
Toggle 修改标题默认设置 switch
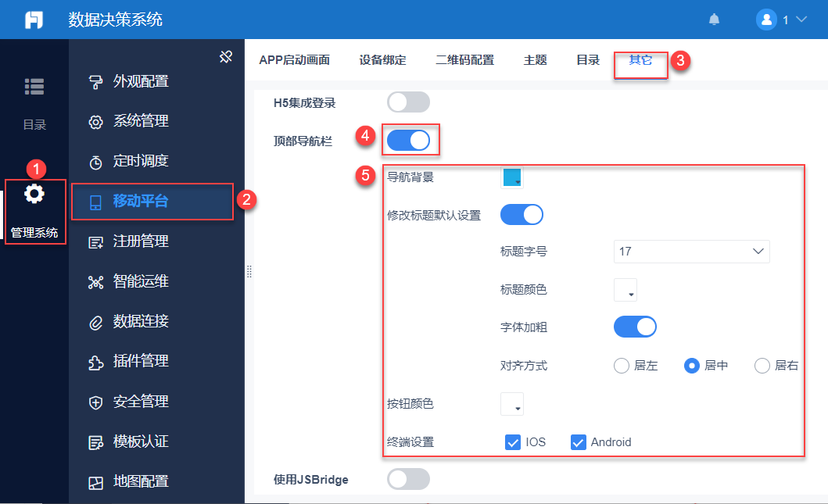522,215
